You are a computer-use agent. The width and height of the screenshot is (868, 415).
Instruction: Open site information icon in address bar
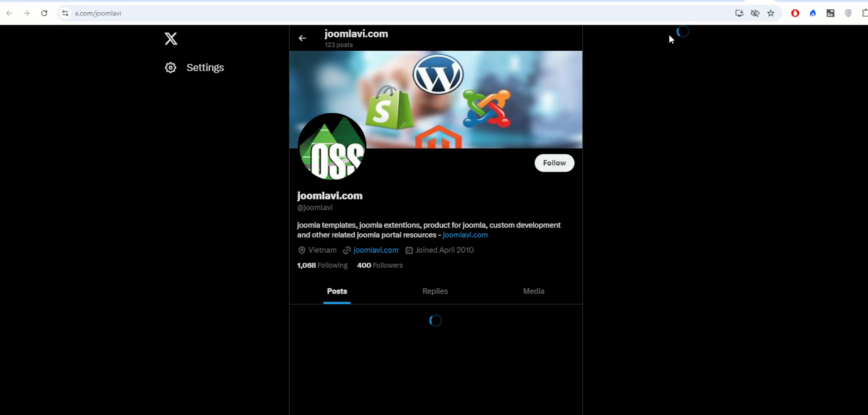pos(65,13)
